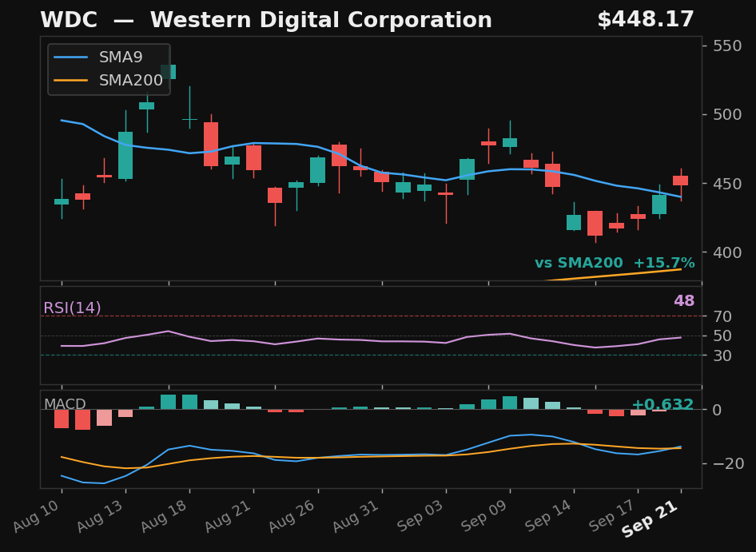Click the 450 price axis label
Image resolution: width=756 pixels, height=552 pixels.
click(727, 184)
